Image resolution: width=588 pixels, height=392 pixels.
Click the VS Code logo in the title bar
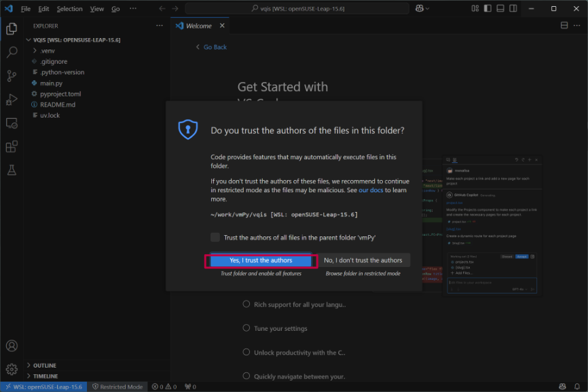click(9, 8)
